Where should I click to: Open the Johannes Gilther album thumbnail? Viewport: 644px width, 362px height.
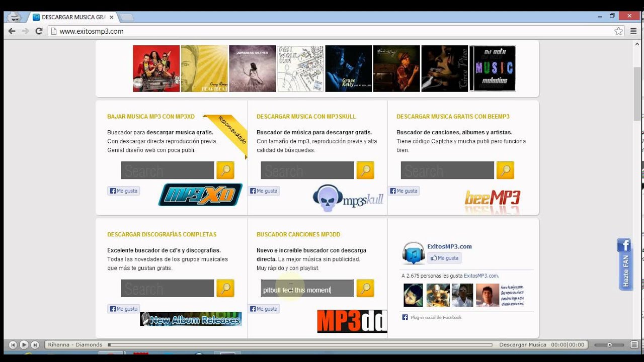[x=253, y=68]
